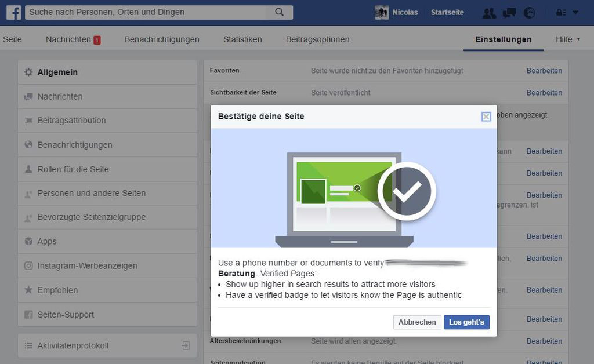The width and height of the screenshot is (594, 364).
Task: Click the gear icon next to Allgemein
Action: coord(28,72)
